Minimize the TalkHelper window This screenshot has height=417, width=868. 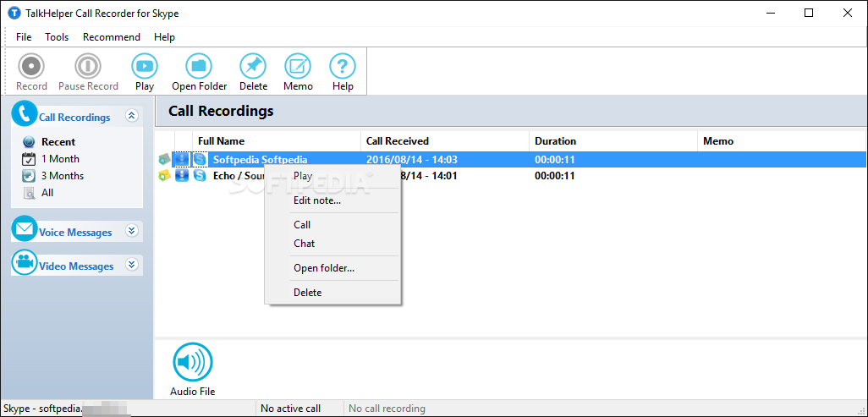click(x=771, y=14)
